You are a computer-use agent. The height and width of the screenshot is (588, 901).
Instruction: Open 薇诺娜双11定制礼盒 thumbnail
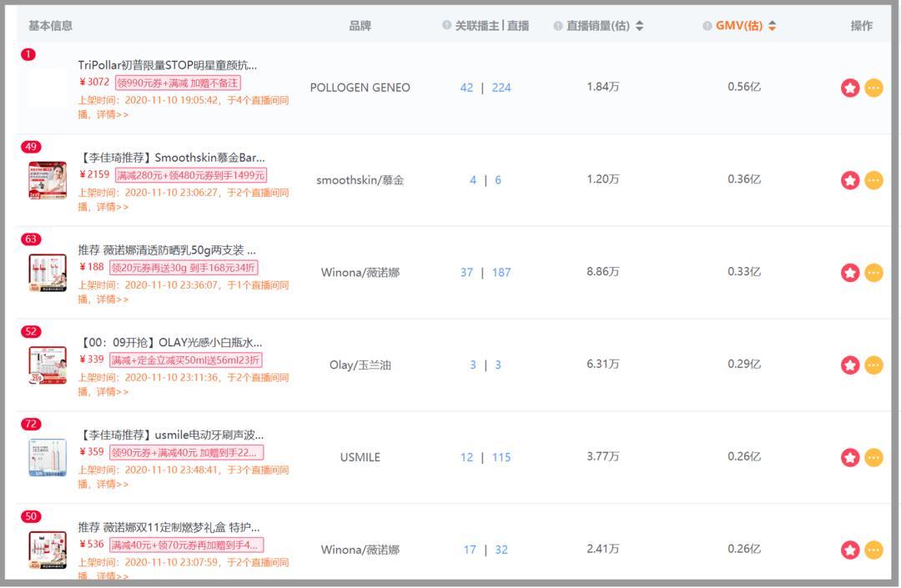[x=48, y=550]
